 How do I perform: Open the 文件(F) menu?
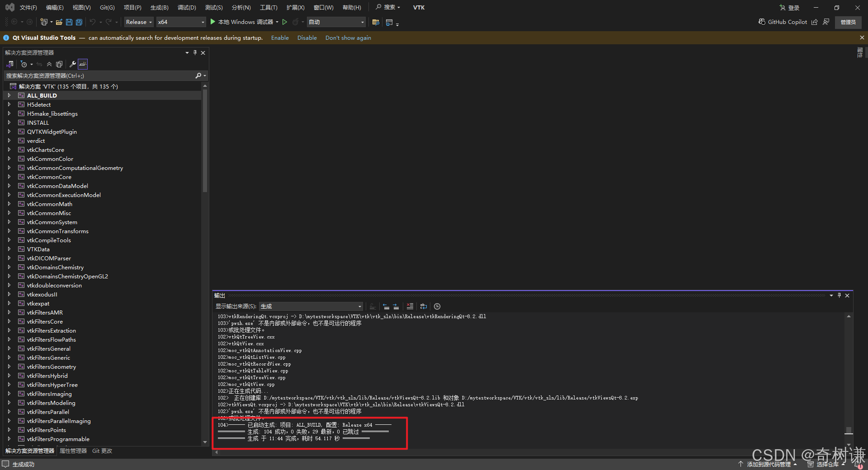pyautogui.click(x=28, y=7)
